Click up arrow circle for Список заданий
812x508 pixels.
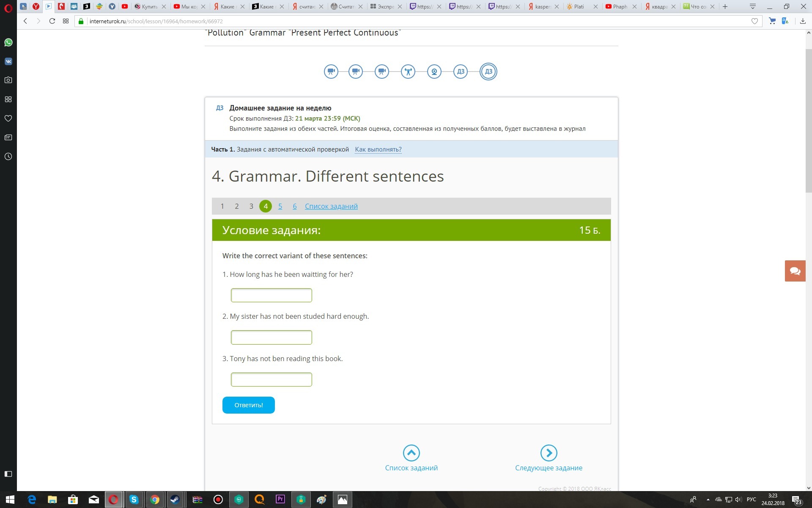click(x=411, y=453)
